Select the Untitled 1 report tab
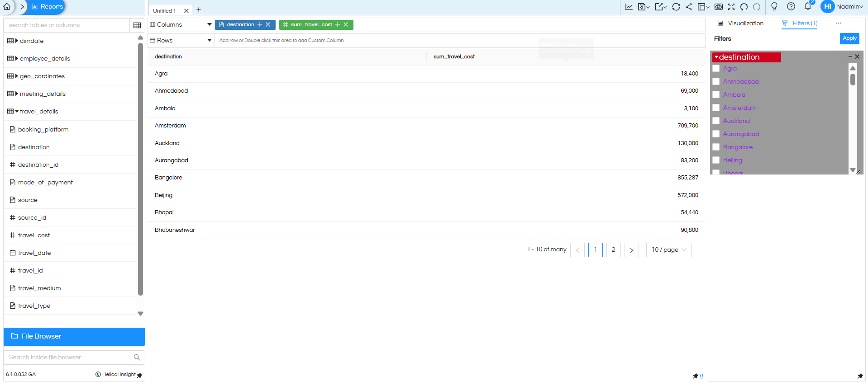Screen dimensions: 868x386 pyautogui.click(x=164, y=11)
